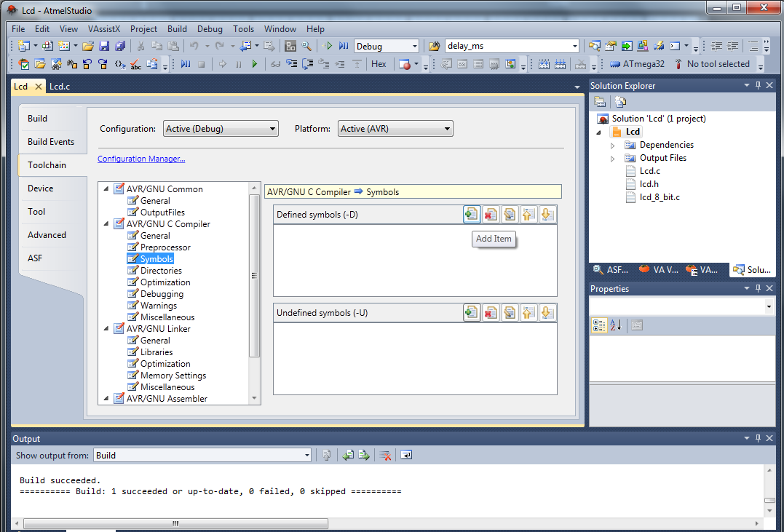The image size is (784, 532).
Task: Clear all text in the Output window
Action: click(385, 455)
